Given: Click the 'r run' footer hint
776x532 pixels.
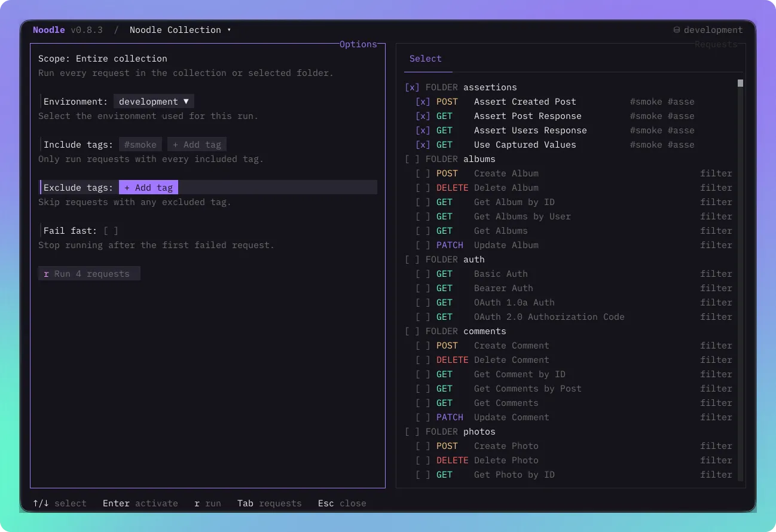Looking at the screenshot, I should coord(207,503).
